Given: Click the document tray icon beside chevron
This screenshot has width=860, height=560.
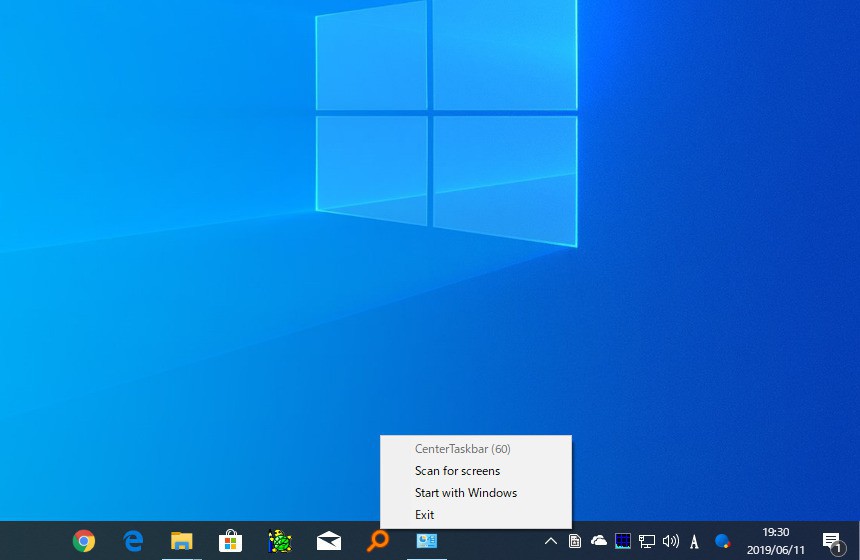Looking at the screenshot, I should coord(575,542).
